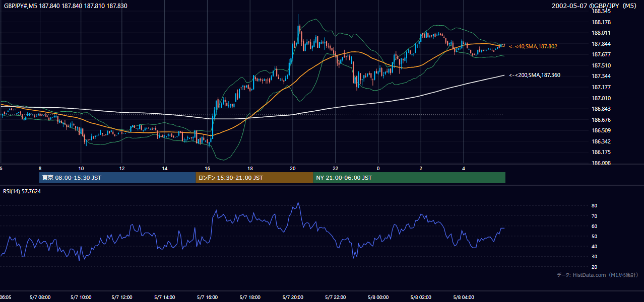Screen dimensions: 644x302
Task: Click hour tick 10 below price chart
Action: tap(81, 168)
